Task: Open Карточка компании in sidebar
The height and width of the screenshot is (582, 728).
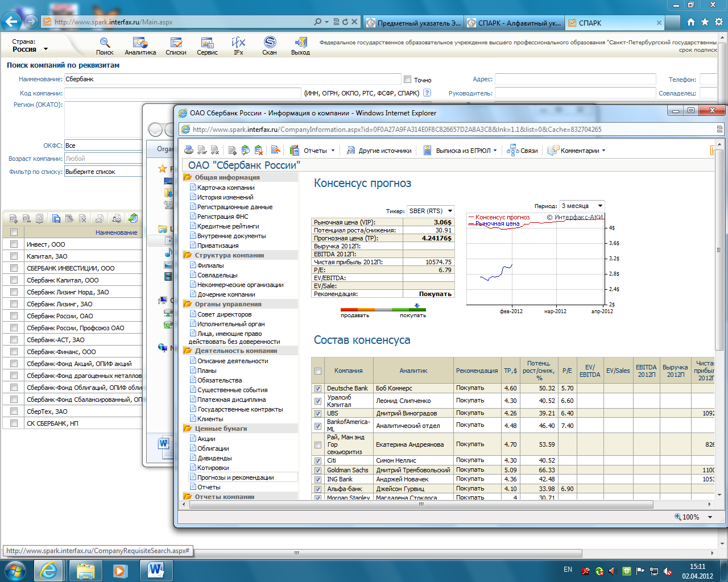Action: [x=226, y=188]
